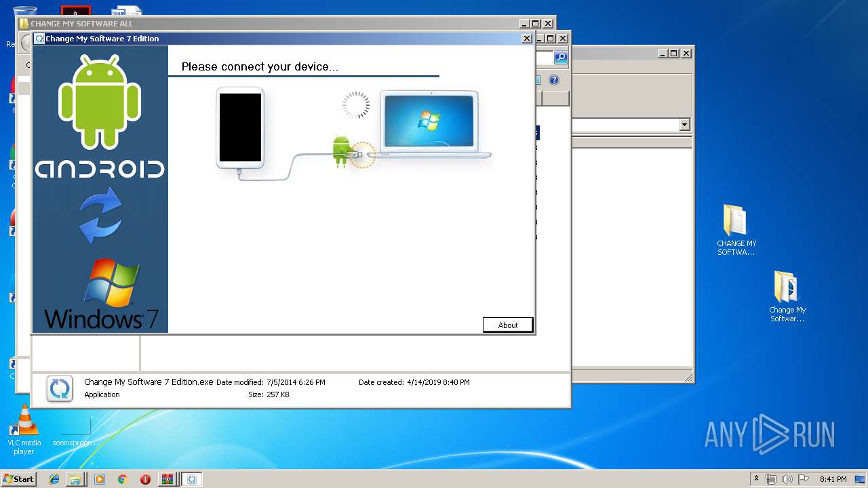Viewport: 868px width, 488px height.
Task: Click the Windows 7 logo in sidebar
Action: pyautogui.click(x=101, y=293)
